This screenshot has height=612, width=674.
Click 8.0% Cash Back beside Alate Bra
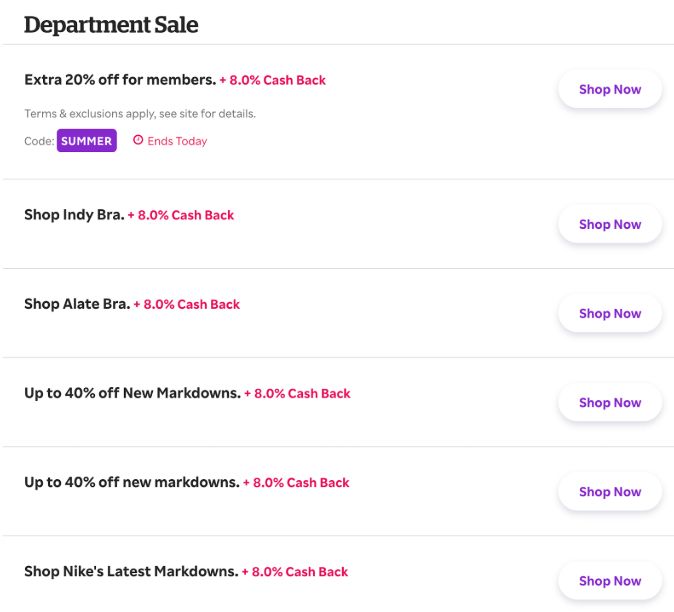coord(187,304)
